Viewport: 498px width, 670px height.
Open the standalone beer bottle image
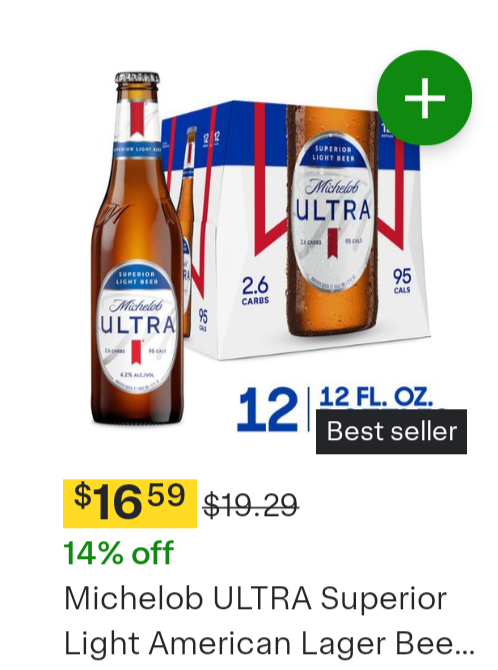click(x=137, y=249)
